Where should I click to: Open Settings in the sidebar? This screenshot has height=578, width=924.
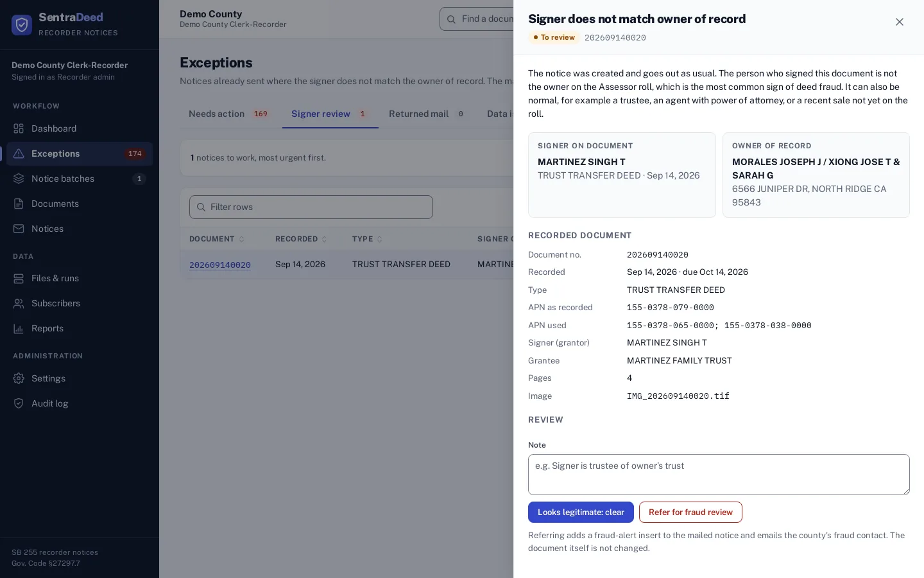point(80,378)
